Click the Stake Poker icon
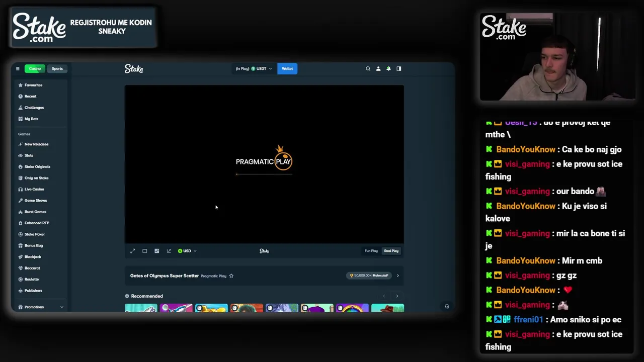This screenshot has width=644, height=362. (20, 234)
